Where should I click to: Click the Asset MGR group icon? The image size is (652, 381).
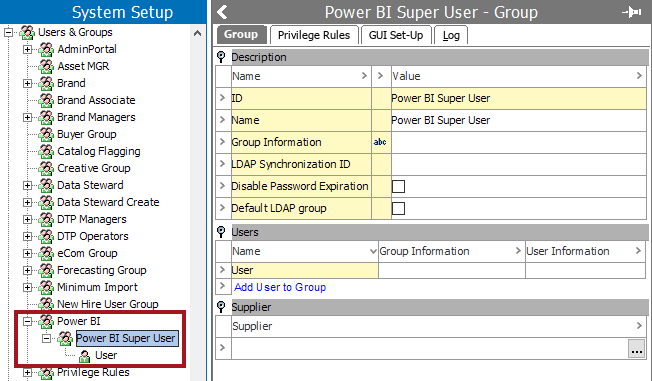46,66
